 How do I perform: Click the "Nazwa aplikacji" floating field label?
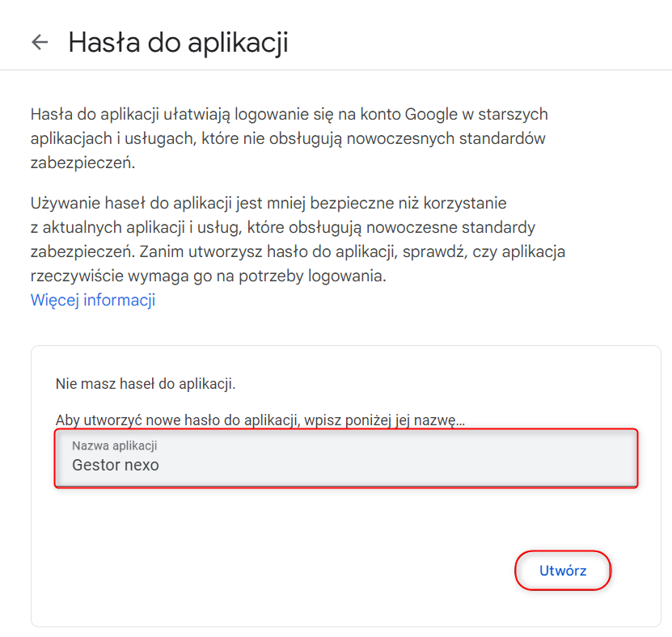(x=114, y=446)
